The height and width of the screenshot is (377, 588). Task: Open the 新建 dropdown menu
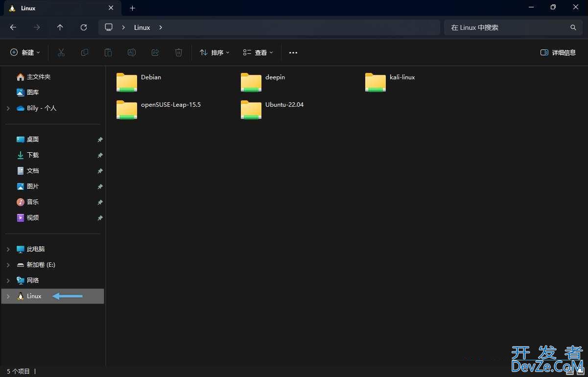tap(25, 52)
